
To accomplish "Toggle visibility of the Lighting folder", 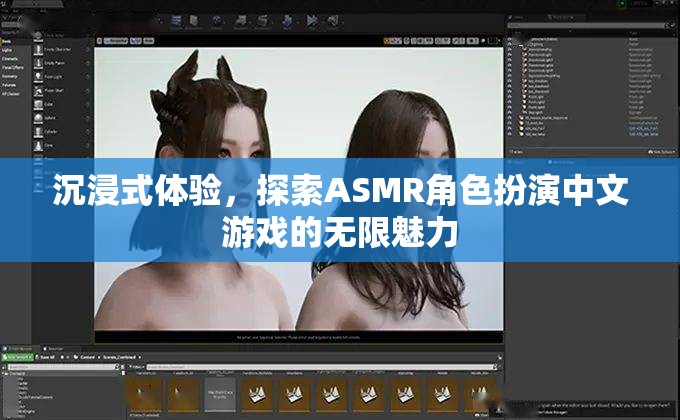I will pos(510,44).
